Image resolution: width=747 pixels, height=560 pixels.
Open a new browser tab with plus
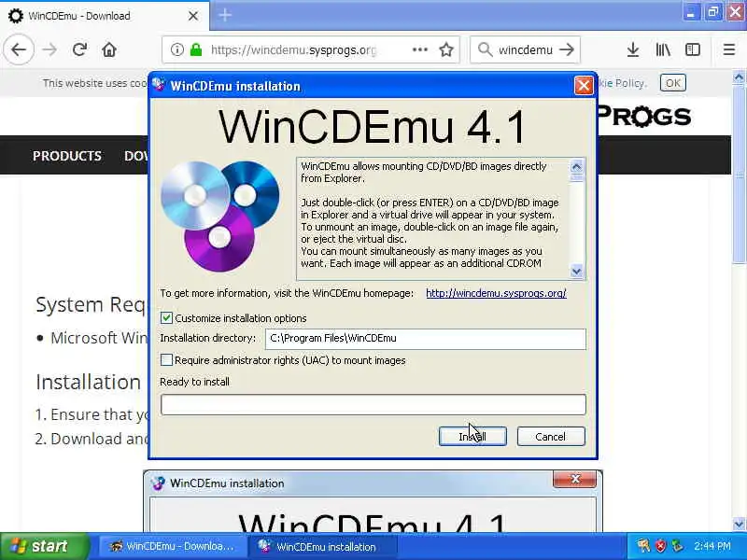[x=225, y=16]
